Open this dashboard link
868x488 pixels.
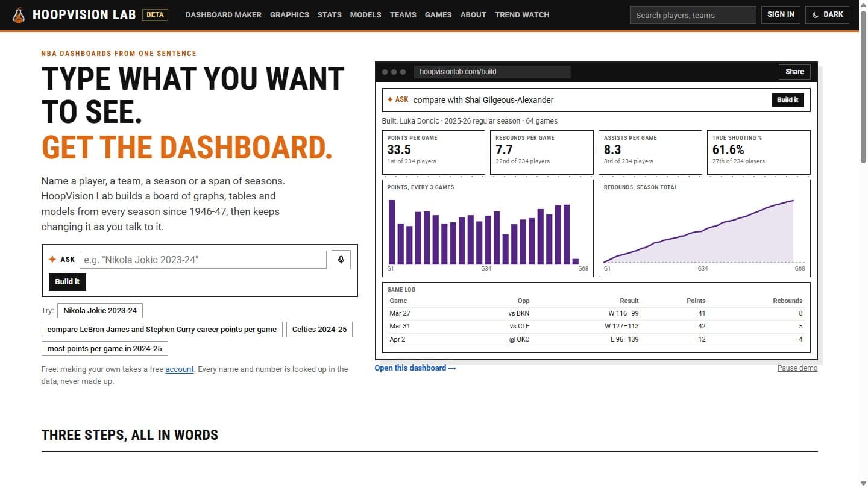[415, 368]
